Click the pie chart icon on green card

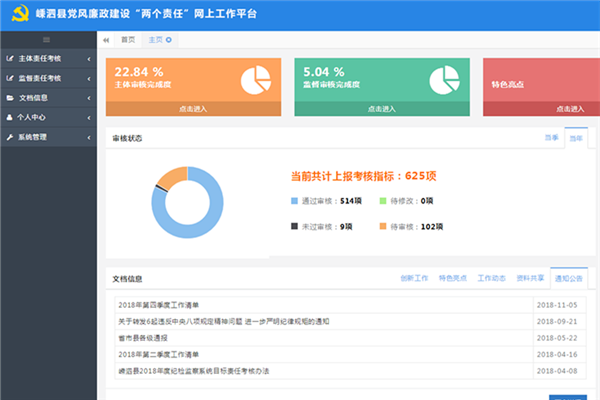[445, 78]
